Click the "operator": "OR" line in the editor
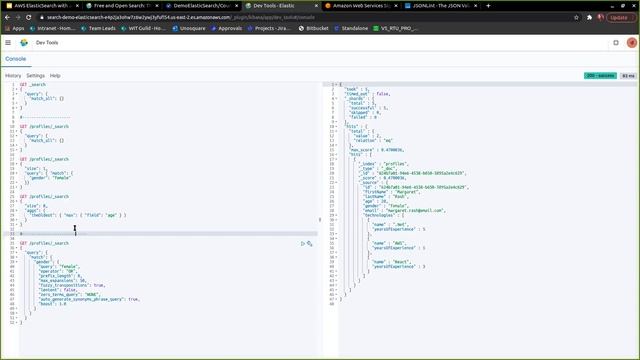Image resolution: width=640 pixels, height=360 pixels. pos(58,271)
